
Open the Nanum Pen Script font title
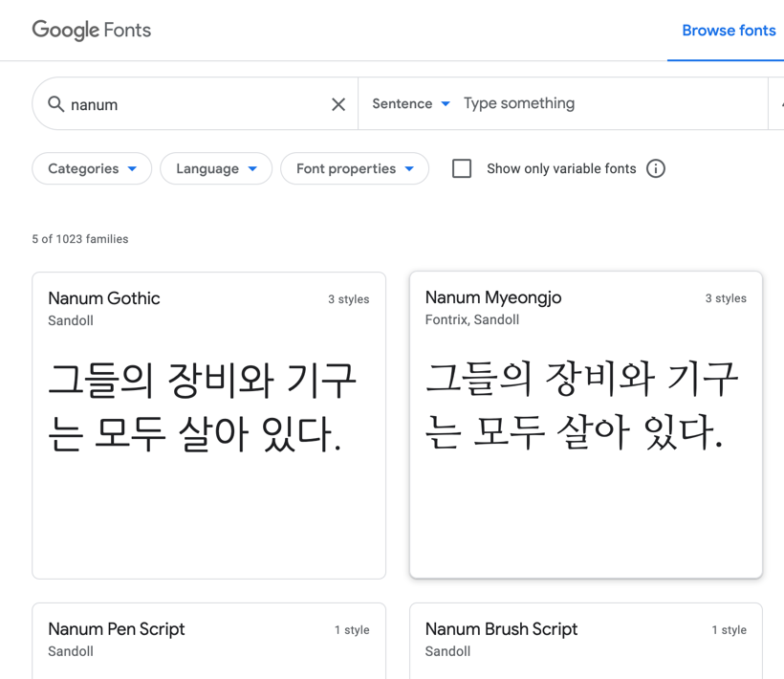[117, 629]
